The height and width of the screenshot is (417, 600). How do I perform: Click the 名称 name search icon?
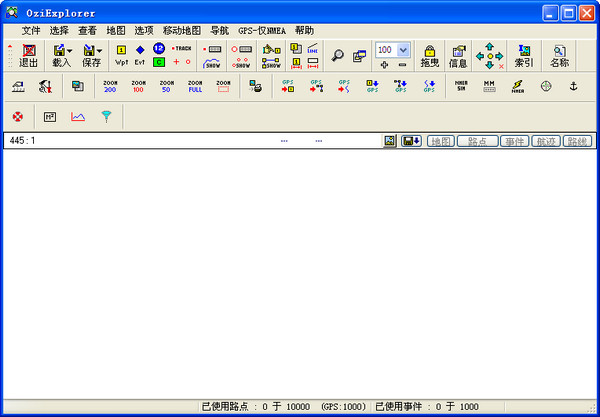559,55
